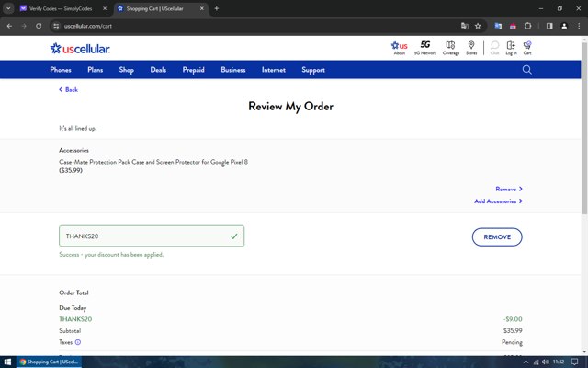Viewport: 588px width, 368px height.
Task: Click the taskbar clock
Action: pos(559,362)
